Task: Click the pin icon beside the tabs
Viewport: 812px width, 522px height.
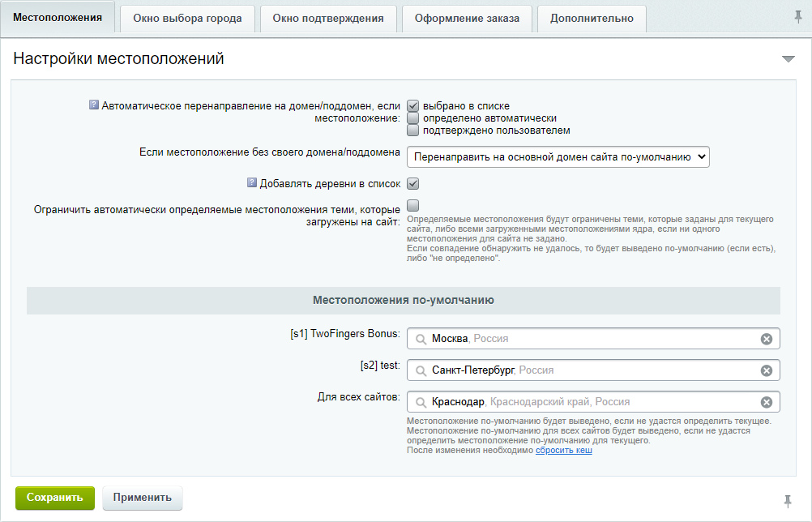Action: [x=798, y=17]
